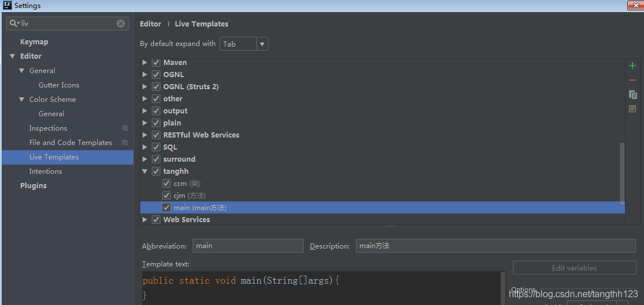Screen dimensions: 644x305
Task: Expand the Maven template group
Action: (144, 63)
